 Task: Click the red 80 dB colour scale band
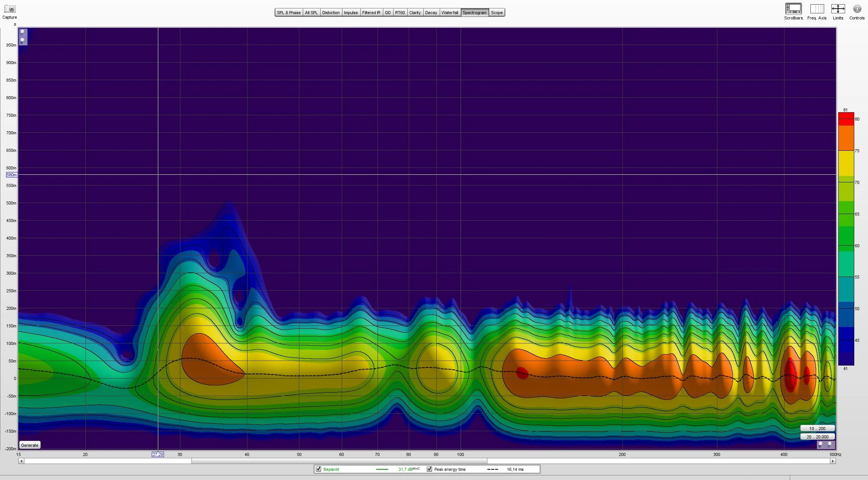pyautogui.click(x=846, y=119)
